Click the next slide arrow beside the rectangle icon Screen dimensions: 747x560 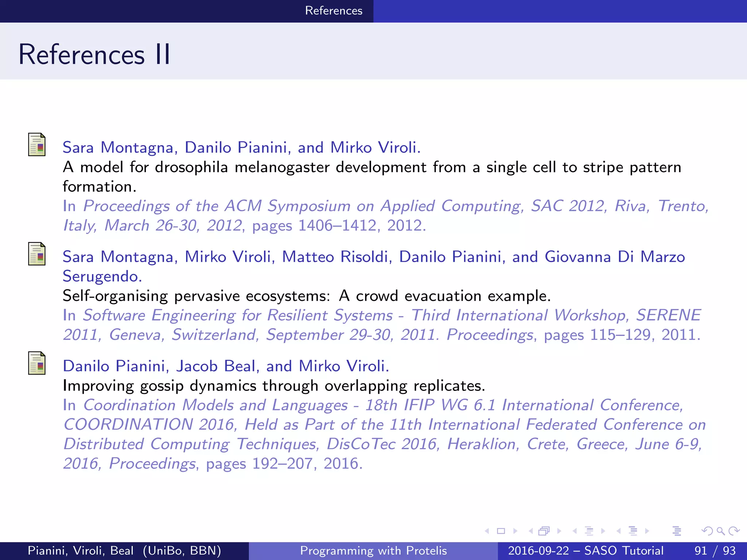coord(515,531)
